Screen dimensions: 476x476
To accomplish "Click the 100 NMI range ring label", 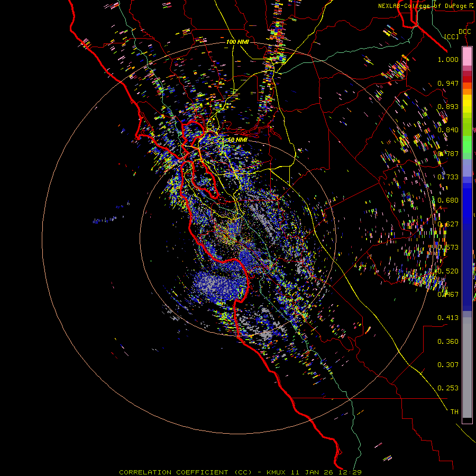I will click(237, 42).
